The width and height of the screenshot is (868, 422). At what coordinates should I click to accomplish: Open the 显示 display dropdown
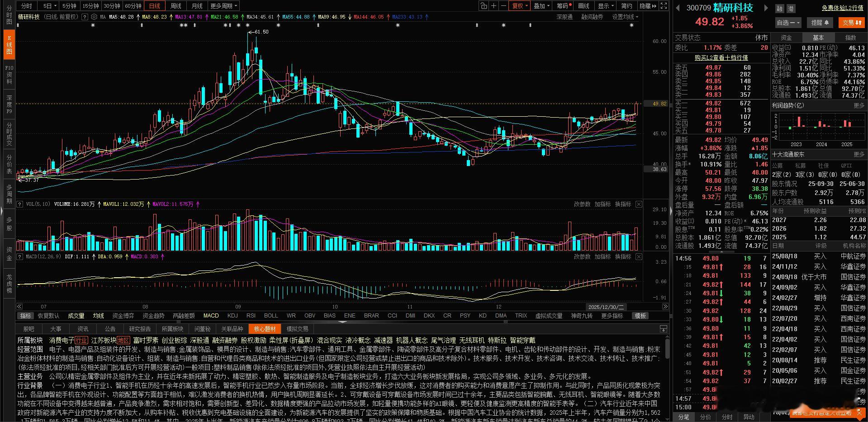pos(606,6)
